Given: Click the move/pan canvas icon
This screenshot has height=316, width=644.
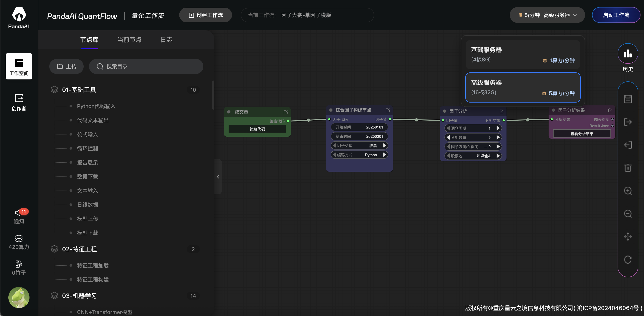Looking at the screenshot, I should point(628,237).
